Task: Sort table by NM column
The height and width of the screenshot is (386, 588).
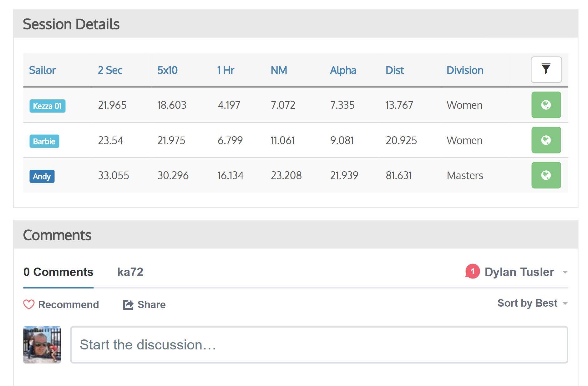Action: coord(279,70)
